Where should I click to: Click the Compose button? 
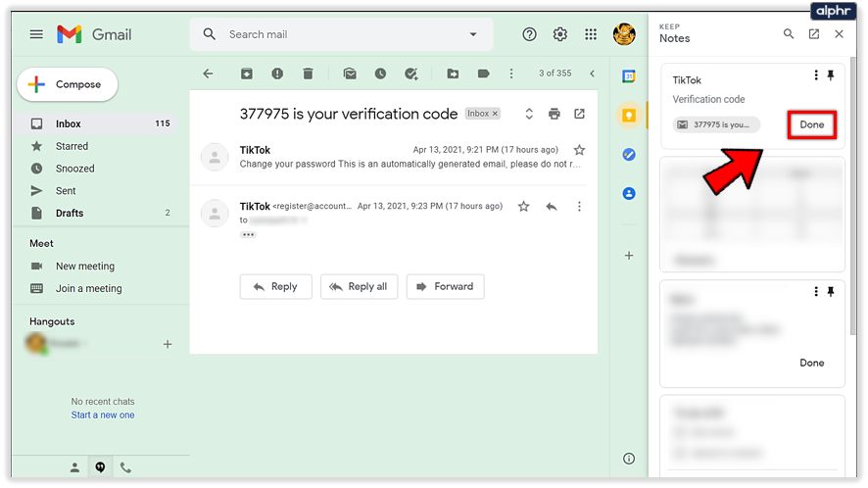point(67,84)
